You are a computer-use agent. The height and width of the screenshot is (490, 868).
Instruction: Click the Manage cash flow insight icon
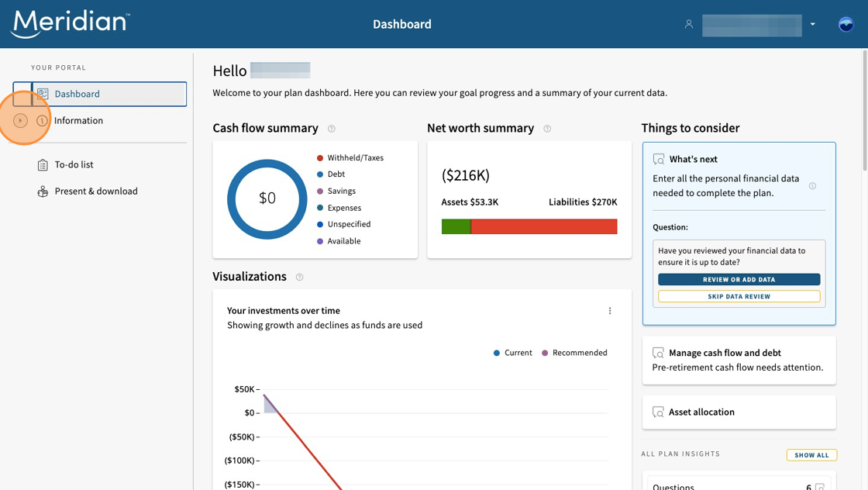coord(658,354)
